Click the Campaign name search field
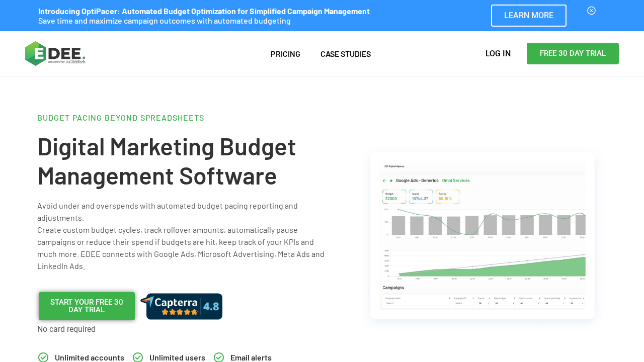This screenshot has width=644, height=362. (x=417, y=303)
